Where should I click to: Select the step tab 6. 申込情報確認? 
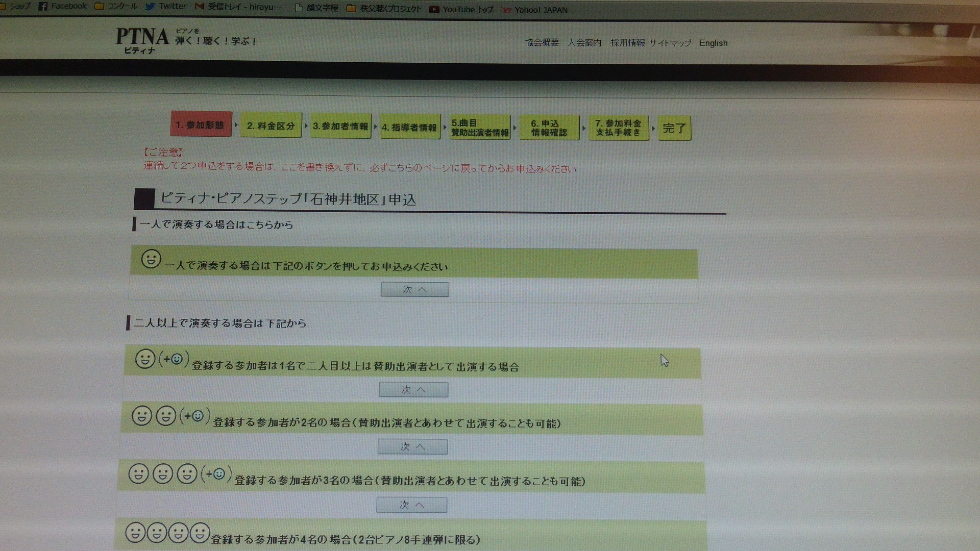[549, 128]
